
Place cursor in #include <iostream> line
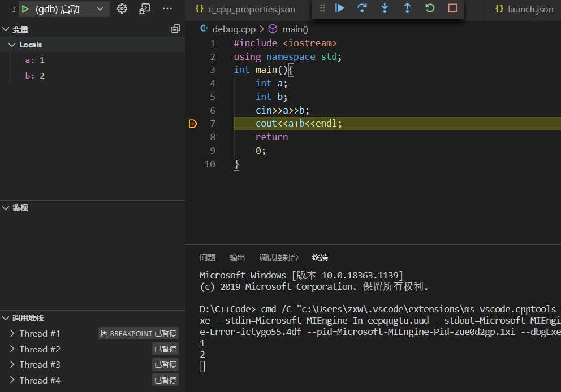[285, 43]
